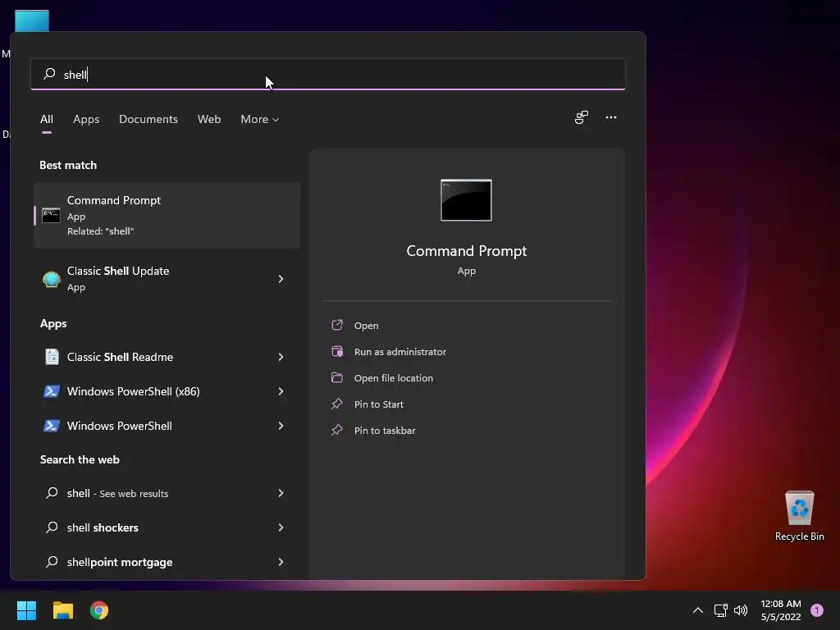
Task: Select 'Windows PowerShell' result text
Action: [120, 426]
